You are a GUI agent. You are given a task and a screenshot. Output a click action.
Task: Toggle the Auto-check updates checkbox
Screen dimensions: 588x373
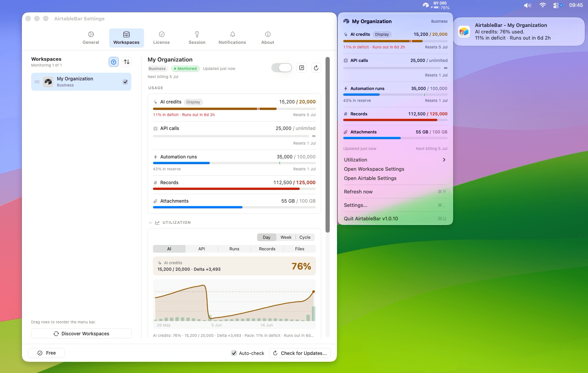tap(234, 353)
